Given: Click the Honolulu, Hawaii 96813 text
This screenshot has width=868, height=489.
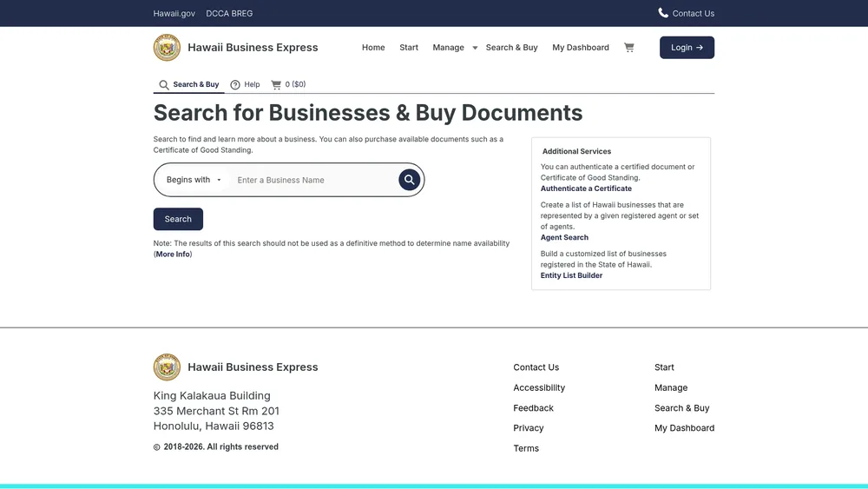Looking at the screenshot, I should click(x=214, y=426).
